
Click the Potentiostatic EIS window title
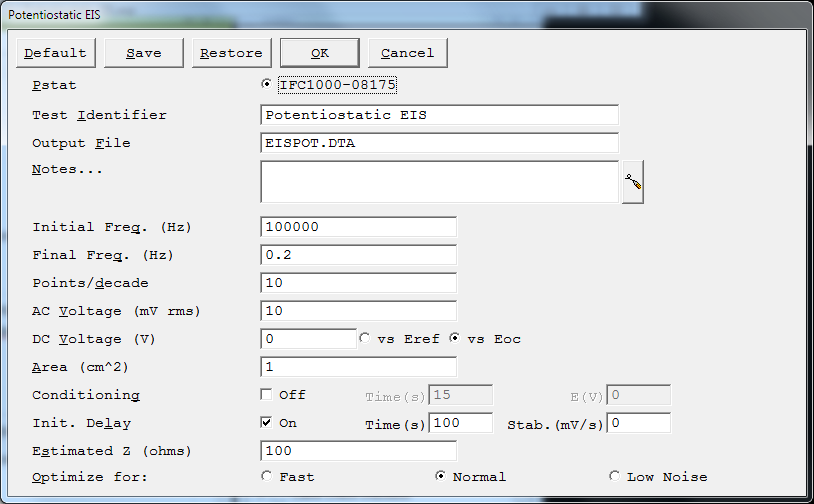[54, 15]
